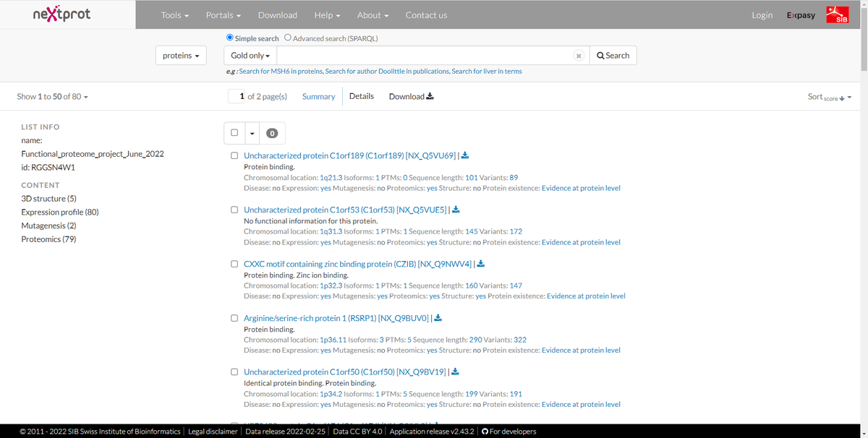Tick the select-all checkbox above results
The height and width of the screenshot is (438, 868).
point(234,133)
